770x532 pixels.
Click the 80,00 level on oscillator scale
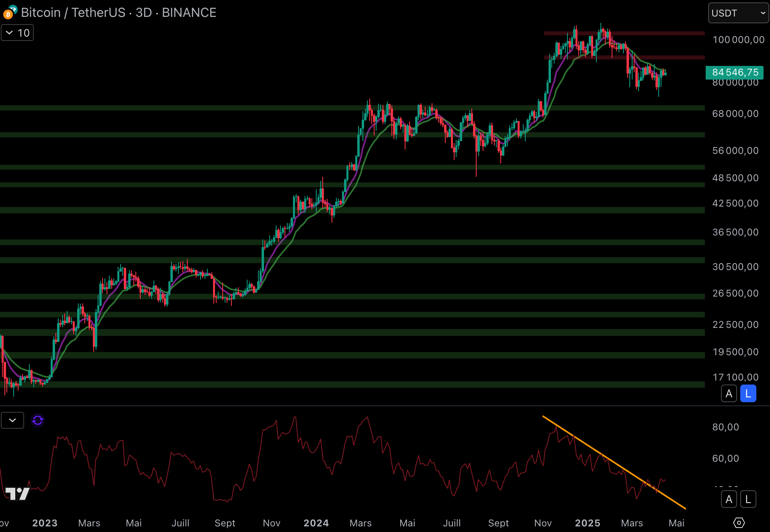[725, 427]
